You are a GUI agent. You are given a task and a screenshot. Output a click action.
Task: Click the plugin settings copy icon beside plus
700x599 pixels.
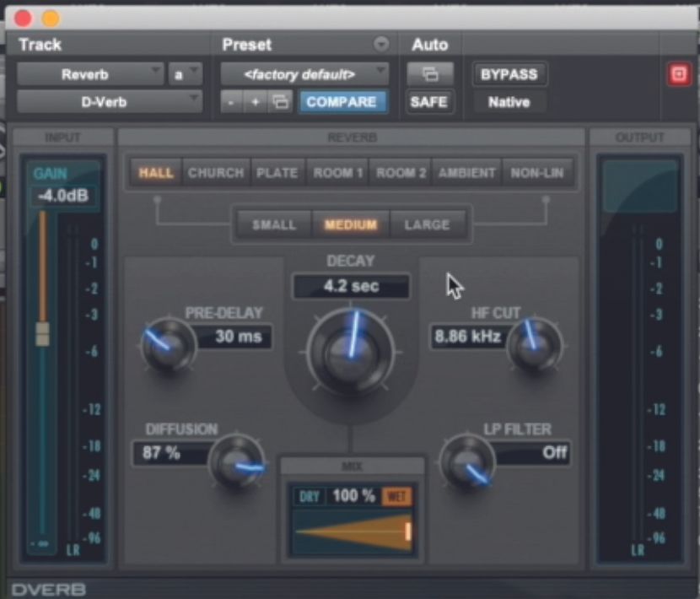(281, 101)
